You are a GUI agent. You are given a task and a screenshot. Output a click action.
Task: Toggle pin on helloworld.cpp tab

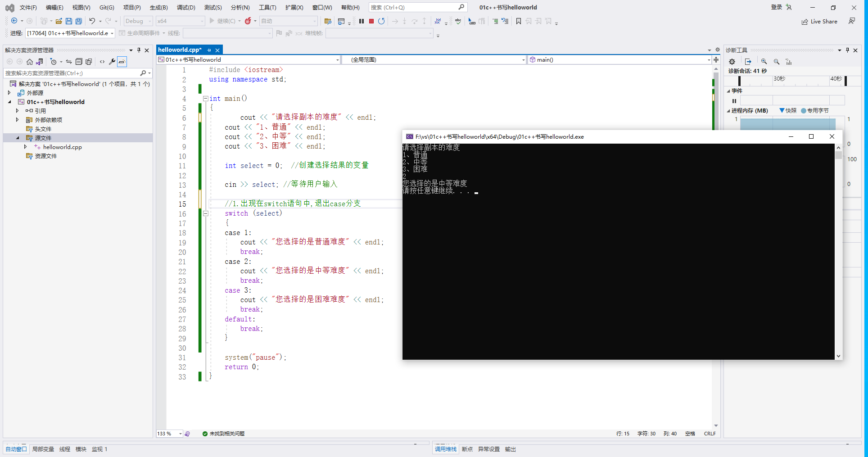209,50
